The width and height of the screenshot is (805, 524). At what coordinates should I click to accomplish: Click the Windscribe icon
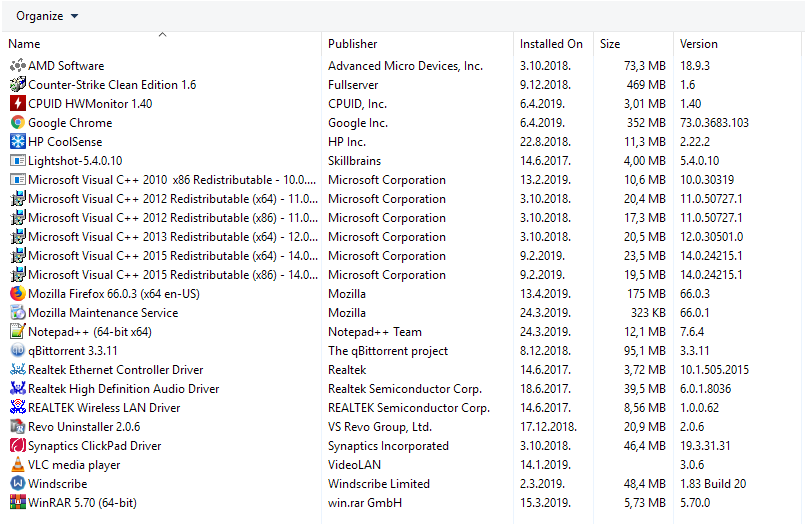coord(18,484)
